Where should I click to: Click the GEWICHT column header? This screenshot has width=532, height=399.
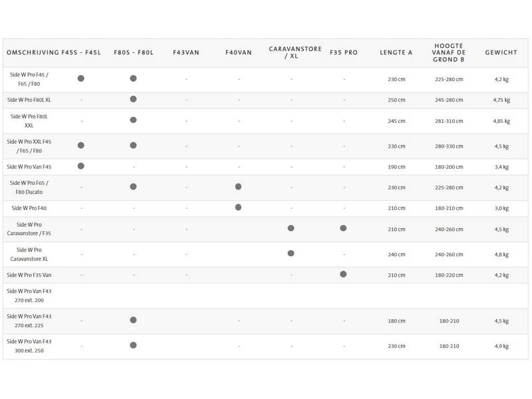click(501, 52)
